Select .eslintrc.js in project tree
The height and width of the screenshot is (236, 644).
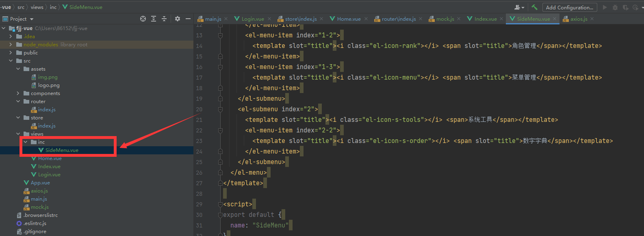coord(31,223)
